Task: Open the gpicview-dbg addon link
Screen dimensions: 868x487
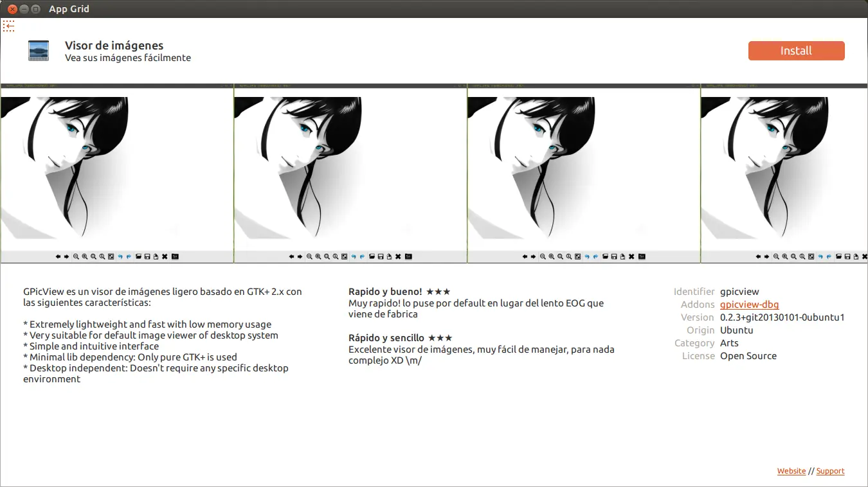Action: click(x=749, y=305)
